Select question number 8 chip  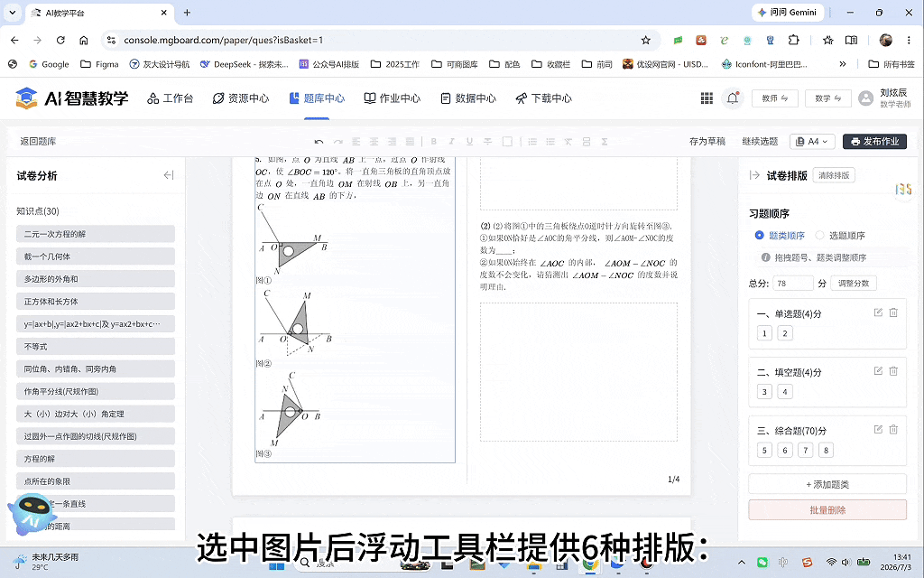(x=826, y=451)
